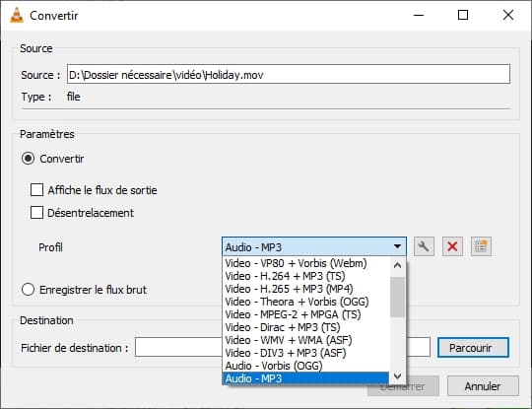Open the edit profile wrench icon
Viewport: 532px width, 409px height.
(x=424, y=246)
